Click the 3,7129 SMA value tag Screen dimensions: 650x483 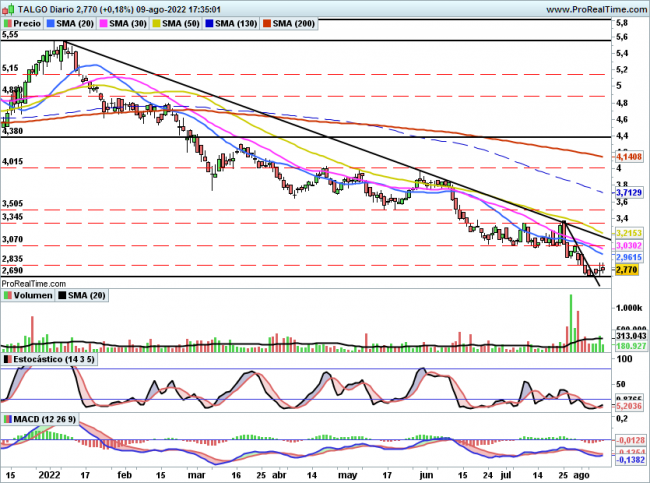(628, 191)
